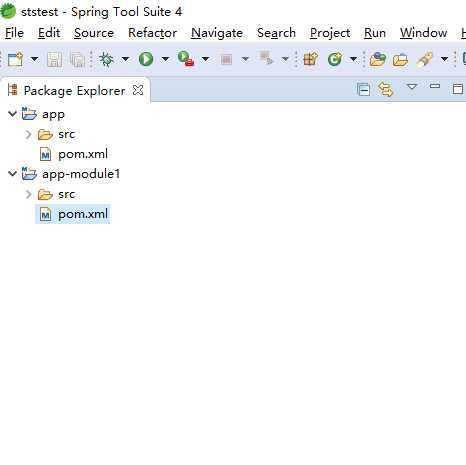Toggle Link with Editor in Package Explorer

(386, 90)
